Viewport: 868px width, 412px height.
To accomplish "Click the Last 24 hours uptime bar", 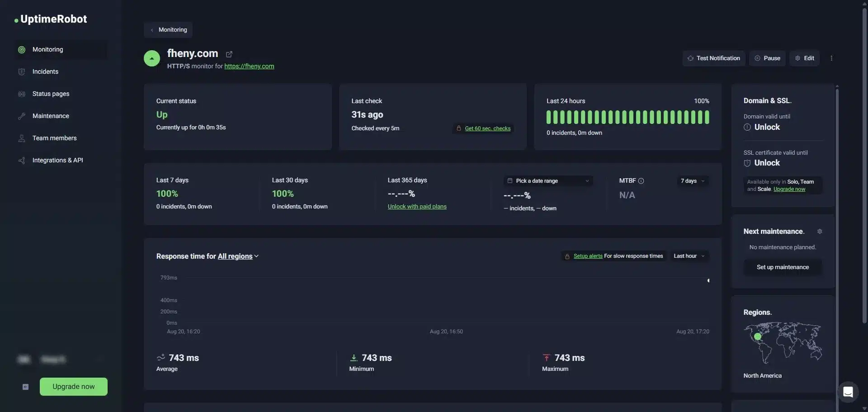I will coord(627,117).
